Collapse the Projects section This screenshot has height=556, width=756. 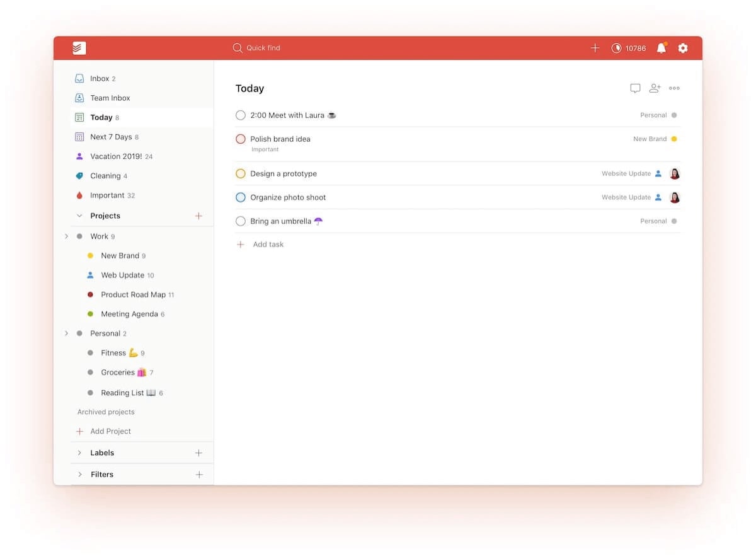coord(79,215)
